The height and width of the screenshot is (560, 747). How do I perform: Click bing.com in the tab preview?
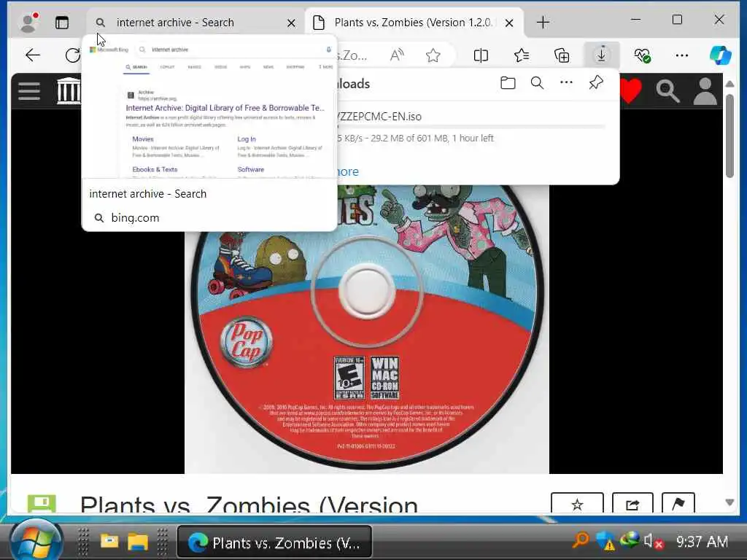point(135,217)
